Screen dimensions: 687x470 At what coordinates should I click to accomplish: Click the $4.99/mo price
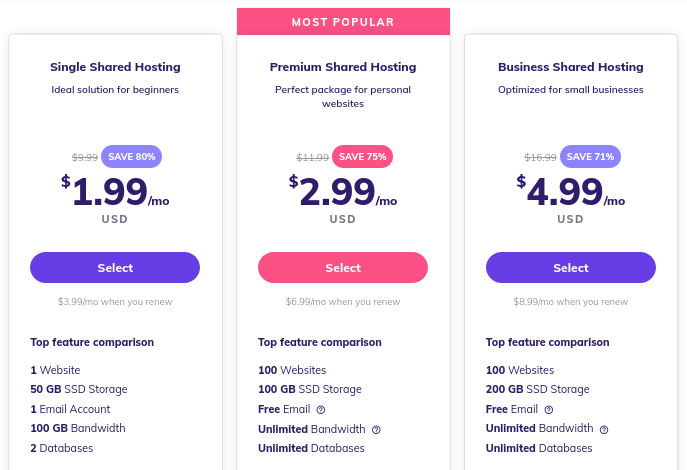pyautogui.click(x=570, y=191)
